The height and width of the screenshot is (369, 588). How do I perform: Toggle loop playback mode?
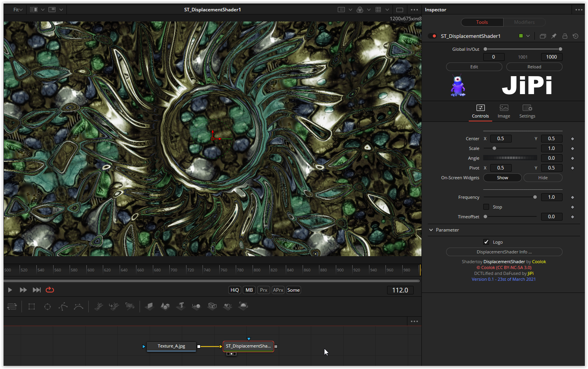click(50, 290)
